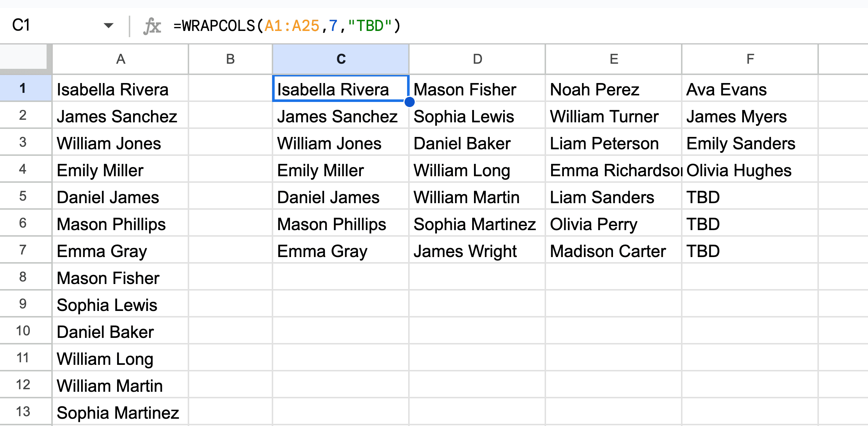Select row 1 header
868x426 pixels.
point(23,88)
